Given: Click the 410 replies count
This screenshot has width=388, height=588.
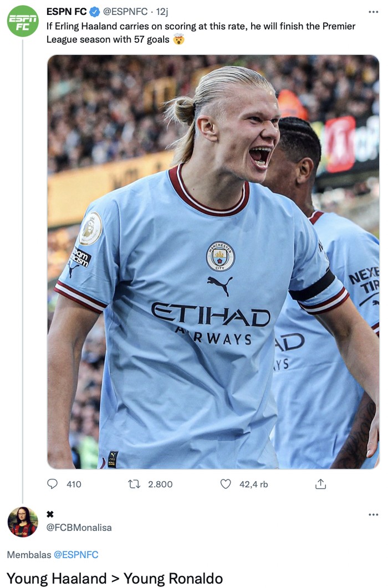Looking at the screenshot, I should 74,484.
